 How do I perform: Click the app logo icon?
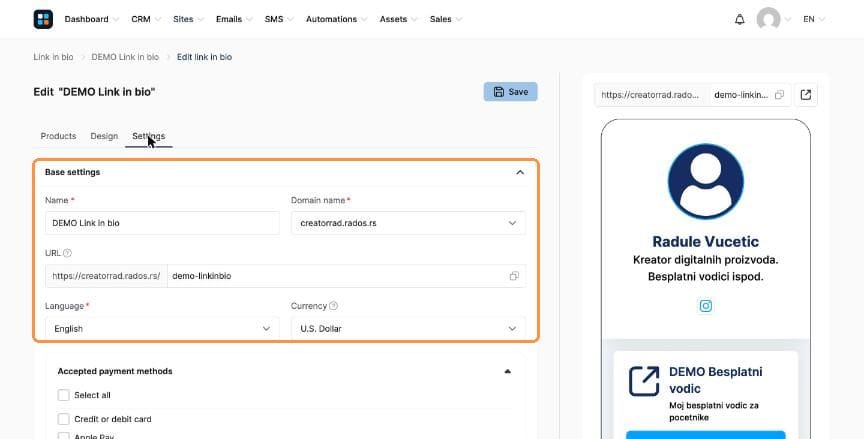(43, 19)
